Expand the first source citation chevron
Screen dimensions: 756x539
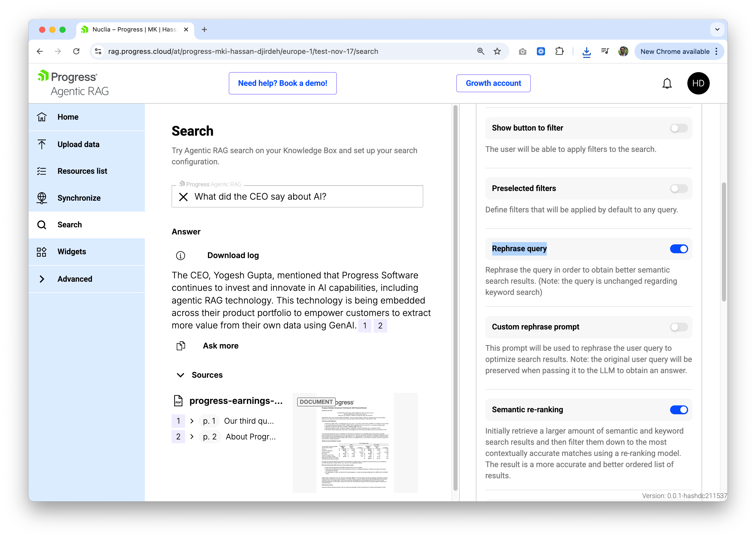pyautogui.click(x=192, y=421)
